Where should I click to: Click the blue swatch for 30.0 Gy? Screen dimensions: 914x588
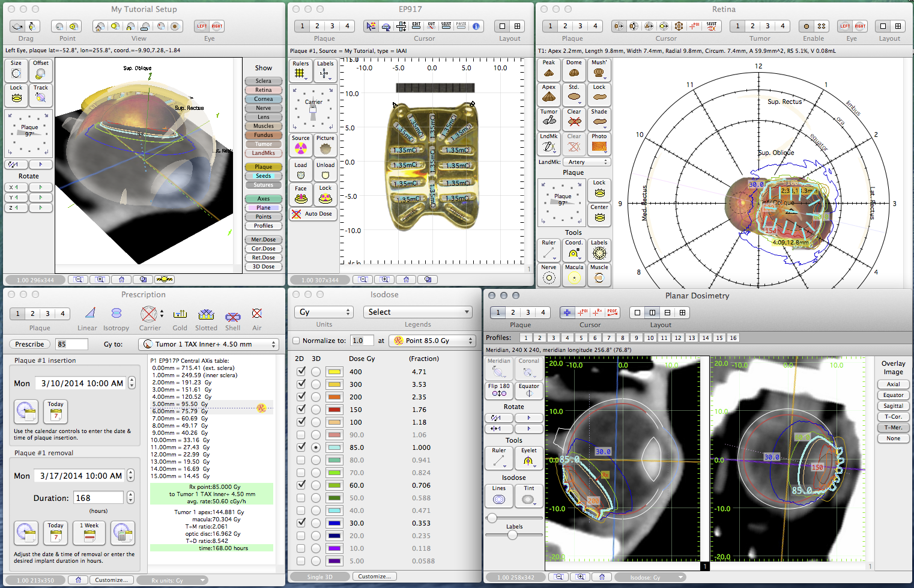pos(334,523)
